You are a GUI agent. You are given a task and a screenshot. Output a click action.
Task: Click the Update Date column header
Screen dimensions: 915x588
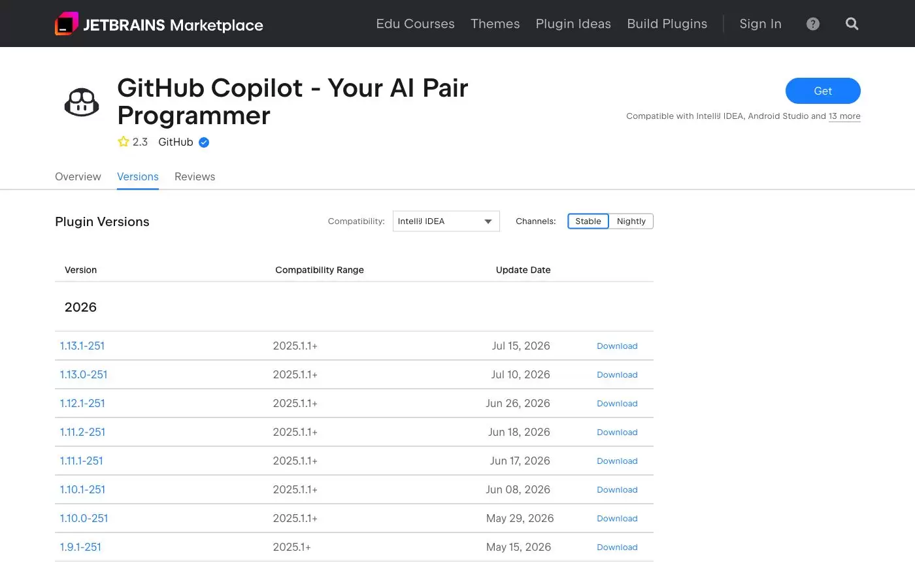click(x=523, y=270)
